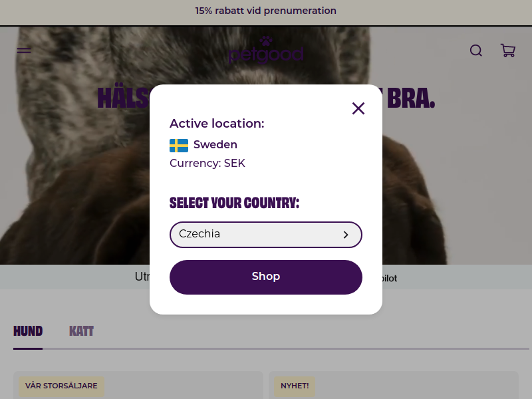The width and height of the screenshot is (532, 399).
Task: Close the country selection dialog
Action: 358,108
